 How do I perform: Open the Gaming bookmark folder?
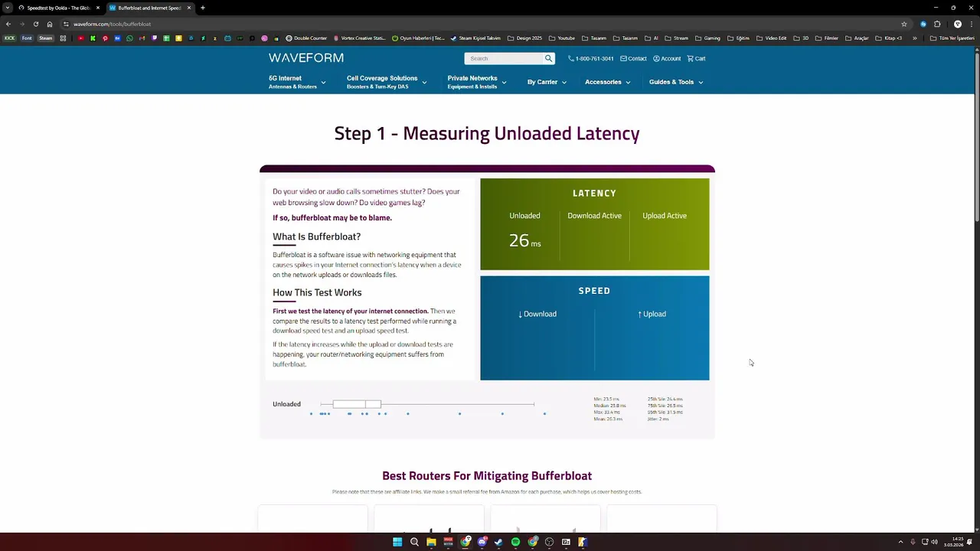tap(707, 38)
